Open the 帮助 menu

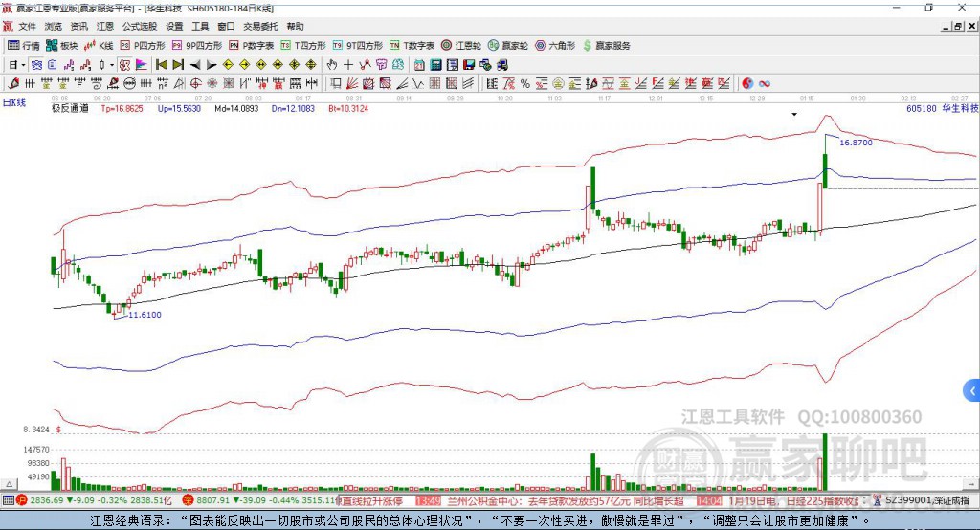click(295, 26)
